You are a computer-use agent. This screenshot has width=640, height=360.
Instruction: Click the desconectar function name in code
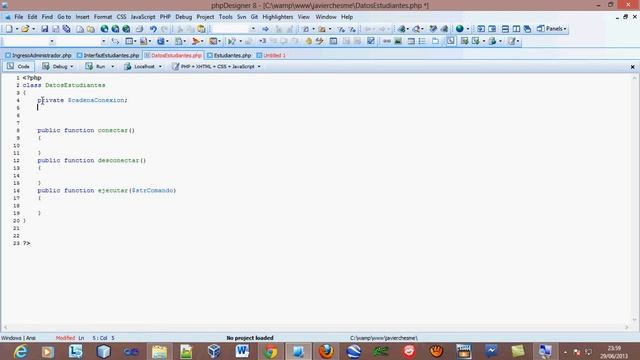pos(118,160)
